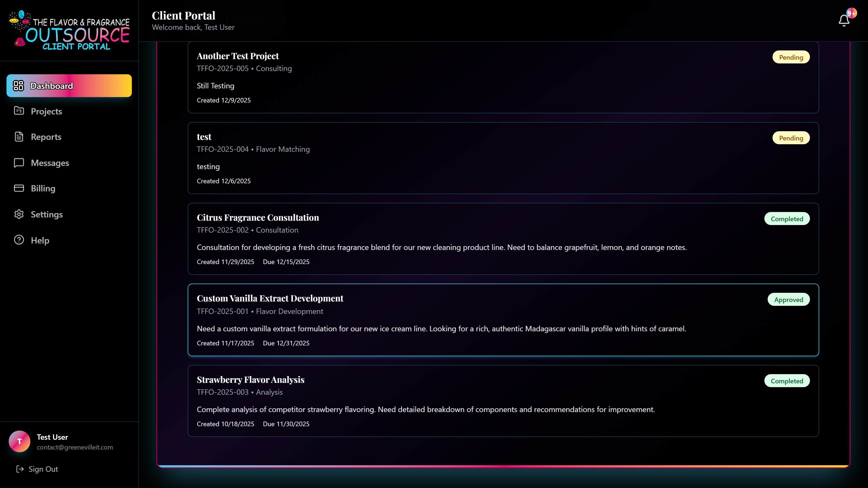868x488 pixels.
Task: Select the Dashboard grid icon
Action: 18,86
